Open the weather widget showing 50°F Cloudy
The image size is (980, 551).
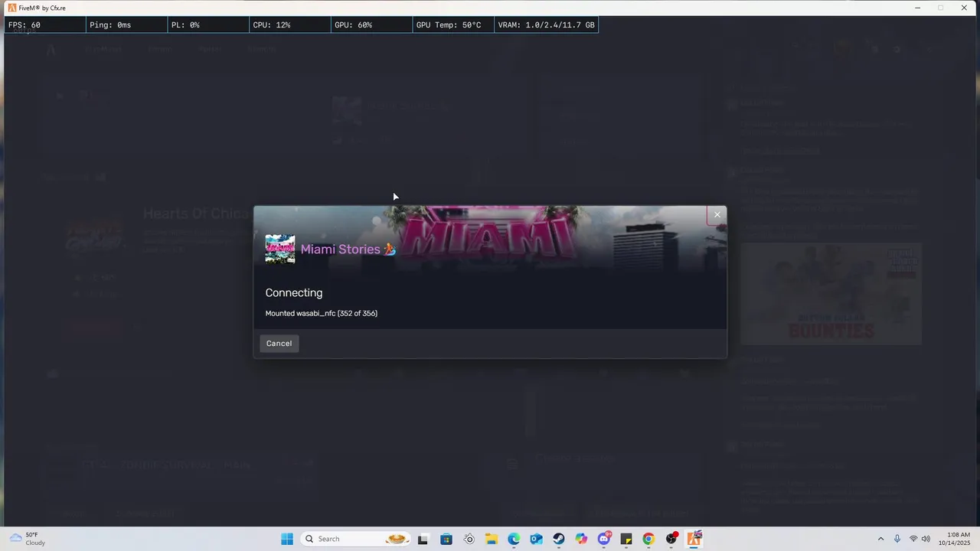pyautogui.click(x=27, y=539)
